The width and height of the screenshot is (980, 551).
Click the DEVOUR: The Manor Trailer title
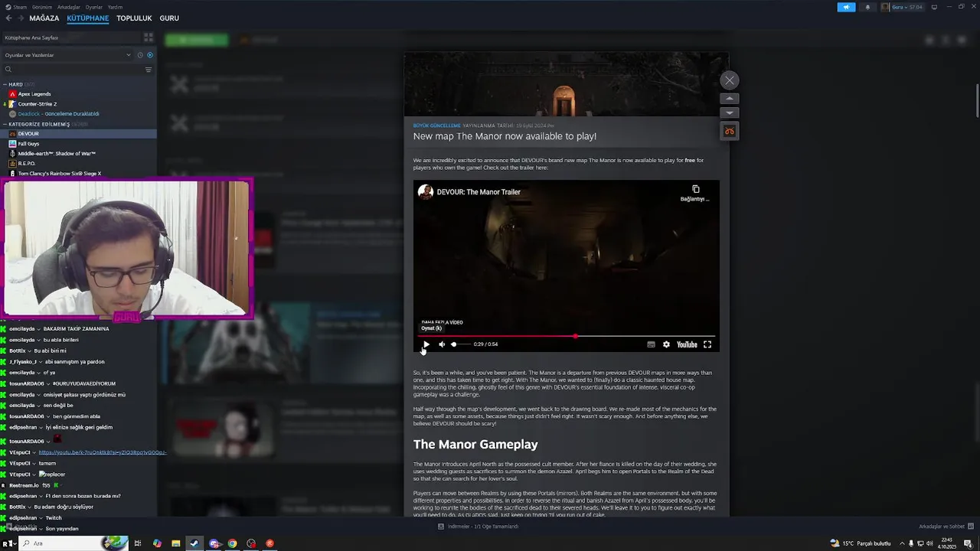tap(479, 192)
